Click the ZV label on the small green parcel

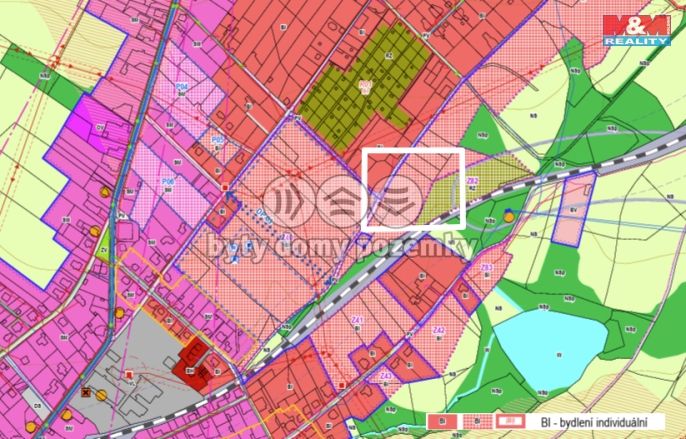pyautogui.click(x=104, y=250)
